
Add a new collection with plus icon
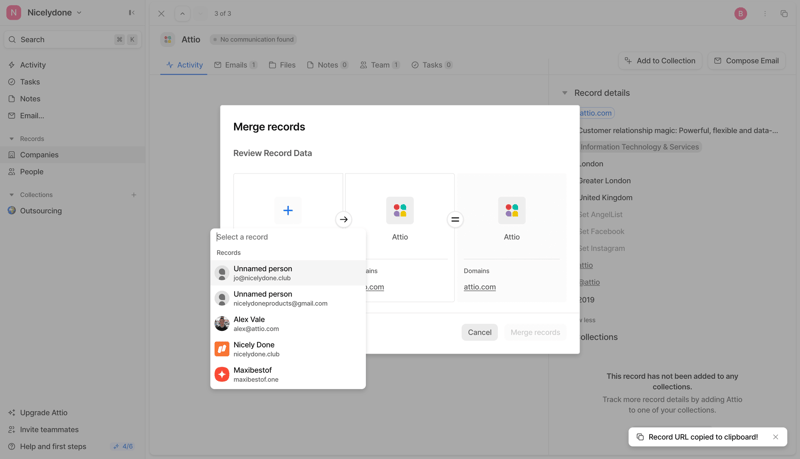coord(134,195)
